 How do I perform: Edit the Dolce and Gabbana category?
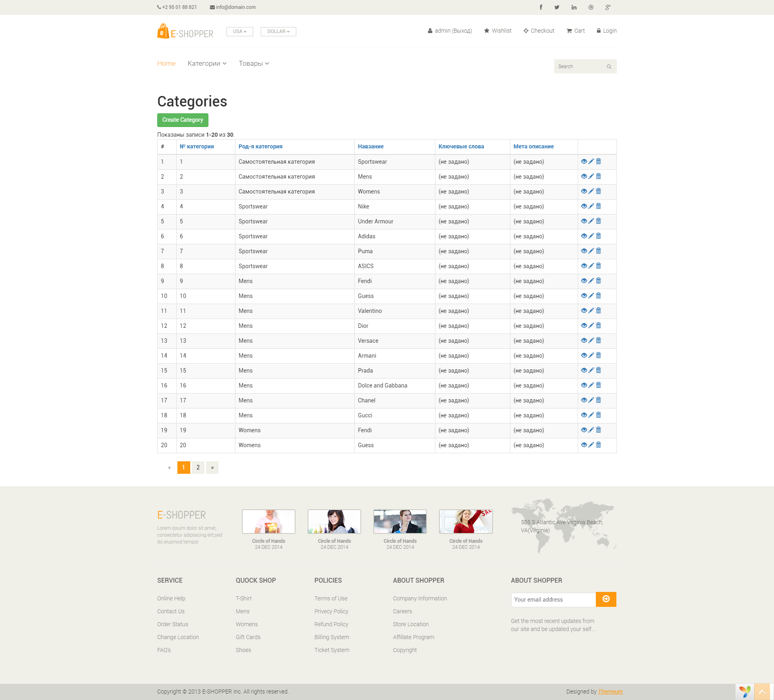click(591, 385)
